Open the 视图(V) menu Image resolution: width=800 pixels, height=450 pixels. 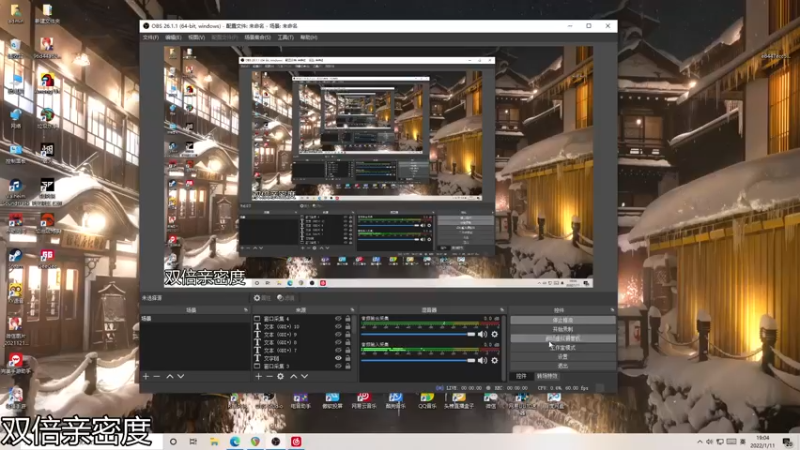(x=196, y=37)
